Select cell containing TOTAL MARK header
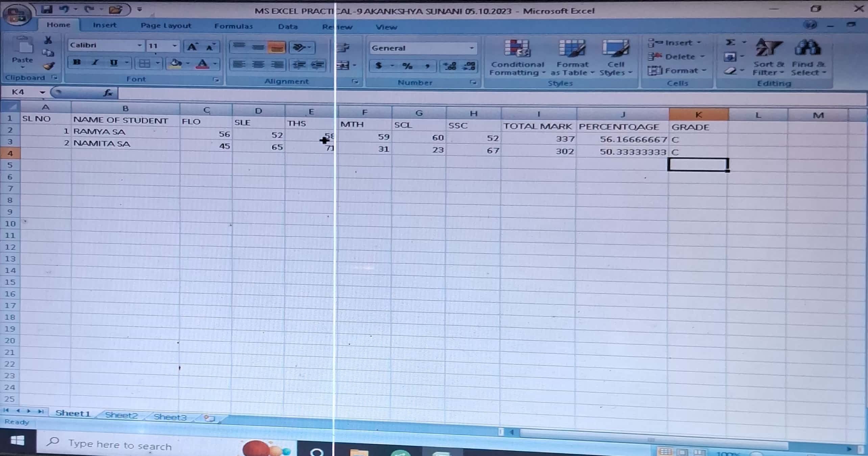 tap(537, 127)
